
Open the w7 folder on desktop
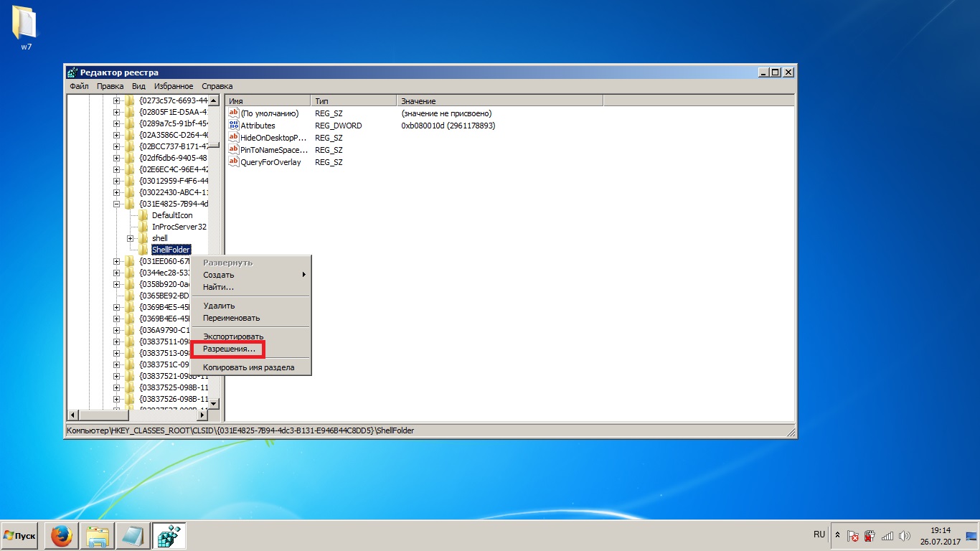pyautogui.click(x=26, y=27)
